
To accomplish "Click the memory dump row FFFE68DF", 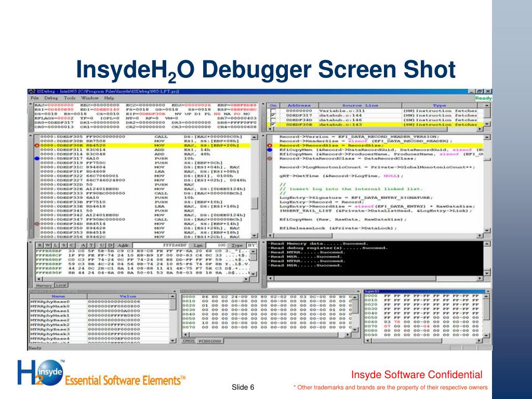I will click(x=142, y=260).
